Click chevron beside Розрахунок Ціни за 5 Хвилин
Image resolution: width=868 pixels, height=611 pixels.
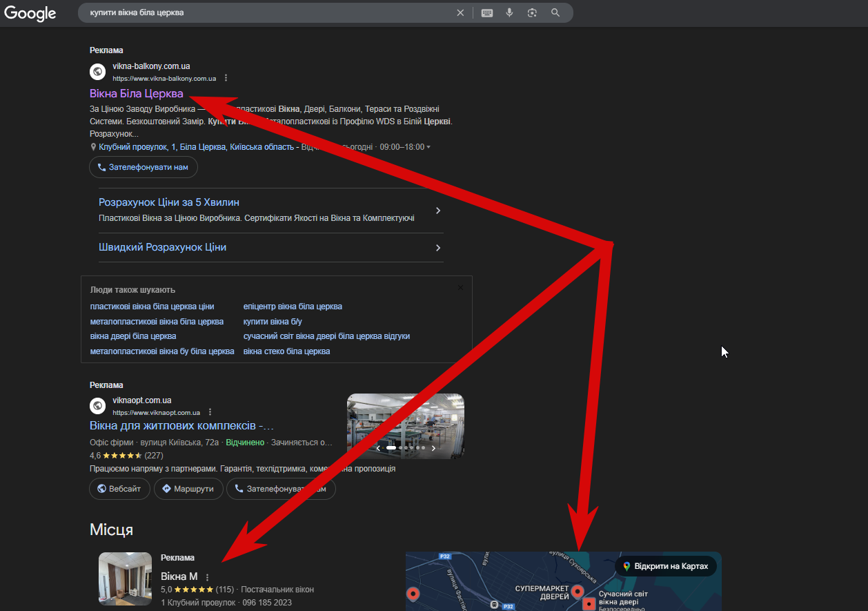click(438, 211)
